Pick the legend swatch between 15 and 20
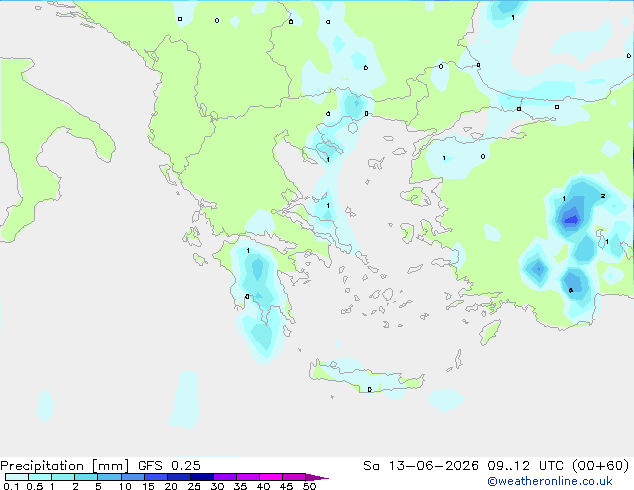The height and width of the screenshot is (490, 634). click(155, 477)
